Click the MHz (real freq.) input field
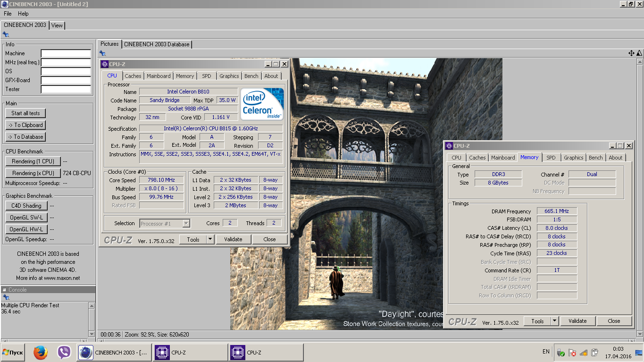 66,62
